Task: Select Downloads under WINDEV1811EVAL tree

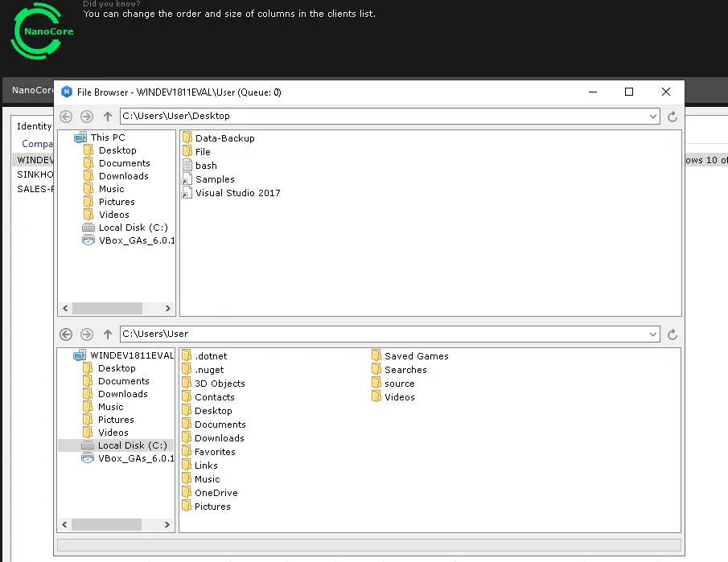Action: (x=115, y=394)
